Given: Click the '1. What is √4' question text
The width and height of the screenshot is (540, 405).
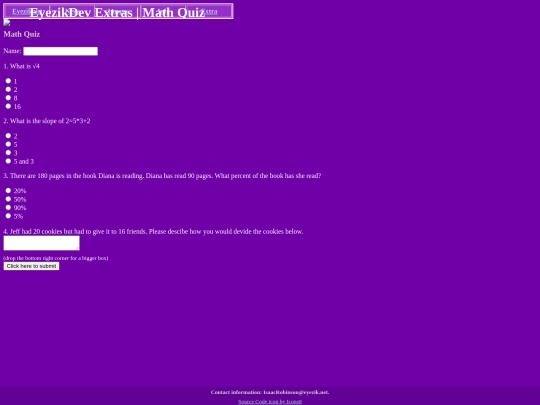Looking at the screenshot, I should 21,66.
